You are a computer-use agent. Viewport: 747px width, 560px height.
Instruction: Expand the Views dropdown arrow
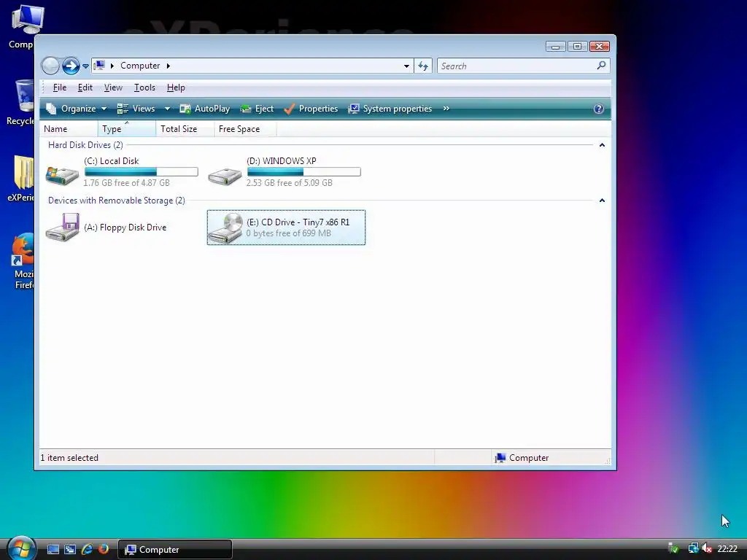167,109
